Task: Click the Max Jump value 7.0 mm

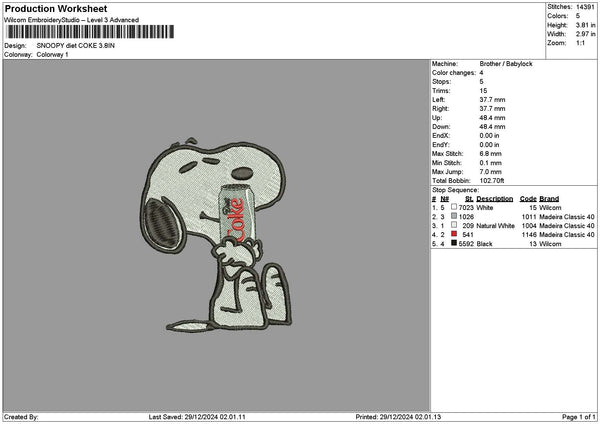Action: tap(491, 172)
